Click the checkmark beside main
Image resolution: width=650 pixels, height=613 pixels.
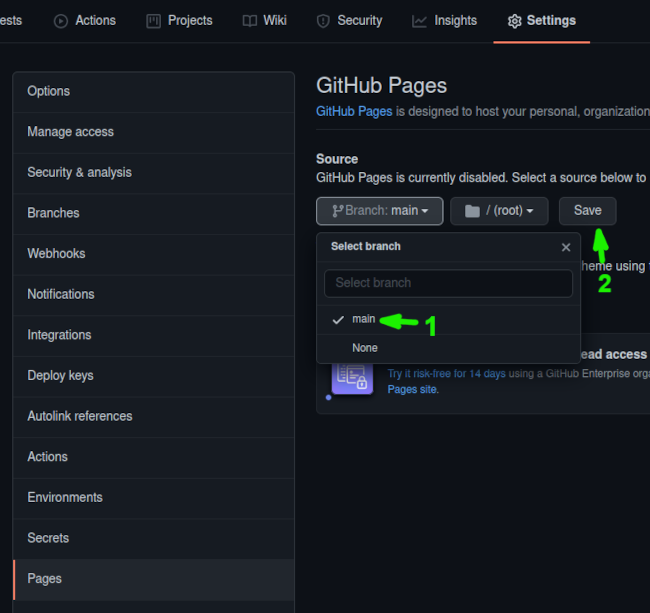338,320
